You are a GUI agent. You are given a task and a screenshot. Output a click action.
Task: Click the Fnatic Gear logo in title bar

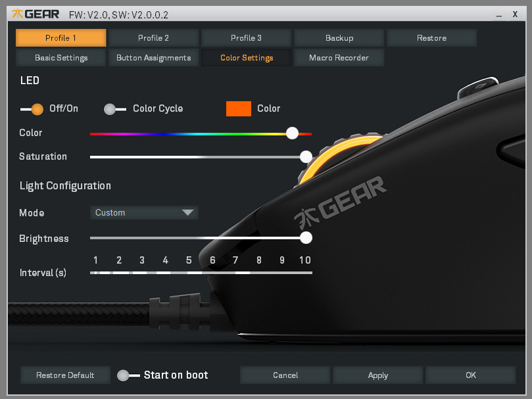click(x=36, y=14)
